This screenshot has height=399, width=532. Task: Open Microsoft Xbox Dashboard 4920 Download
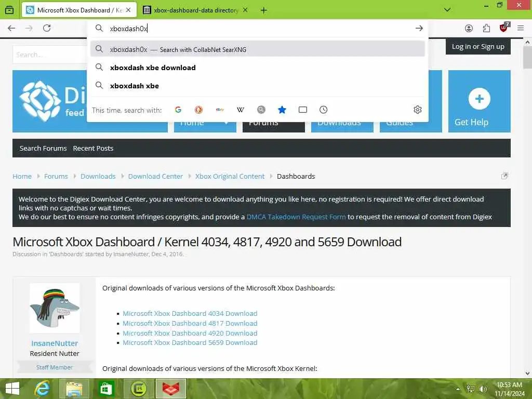190,333
